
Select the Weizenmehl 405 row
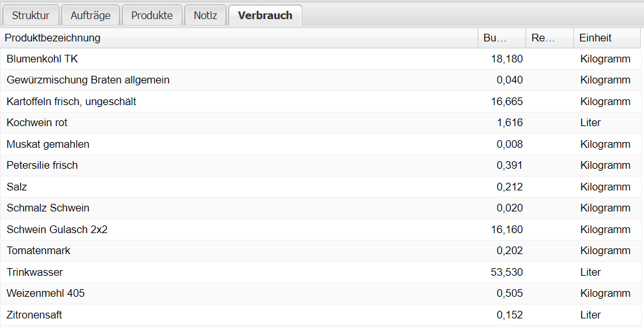[45, 294]
